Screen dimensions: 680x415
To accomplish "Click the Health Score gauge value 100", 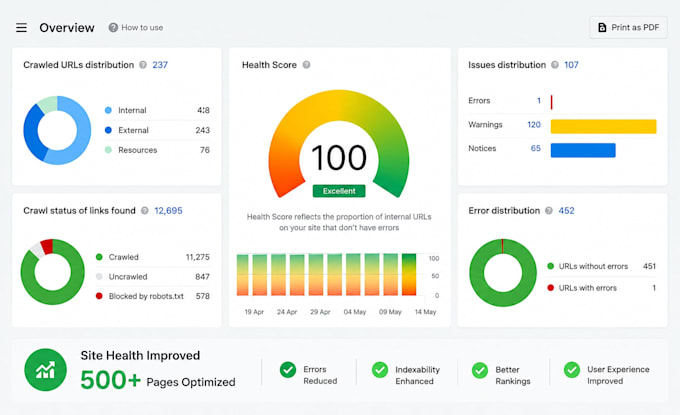I will 339,158.
